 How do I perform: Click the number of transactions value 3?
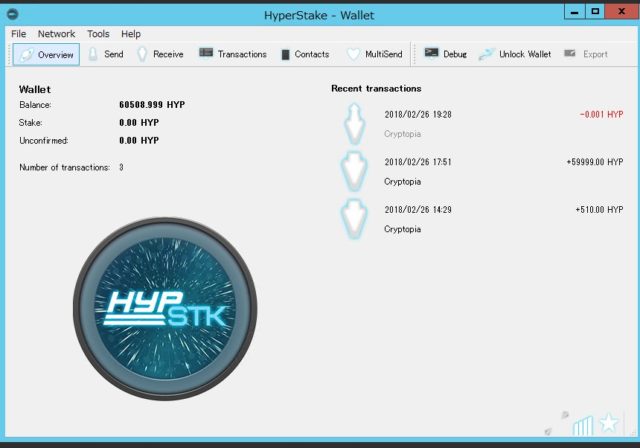coord(121,167)
